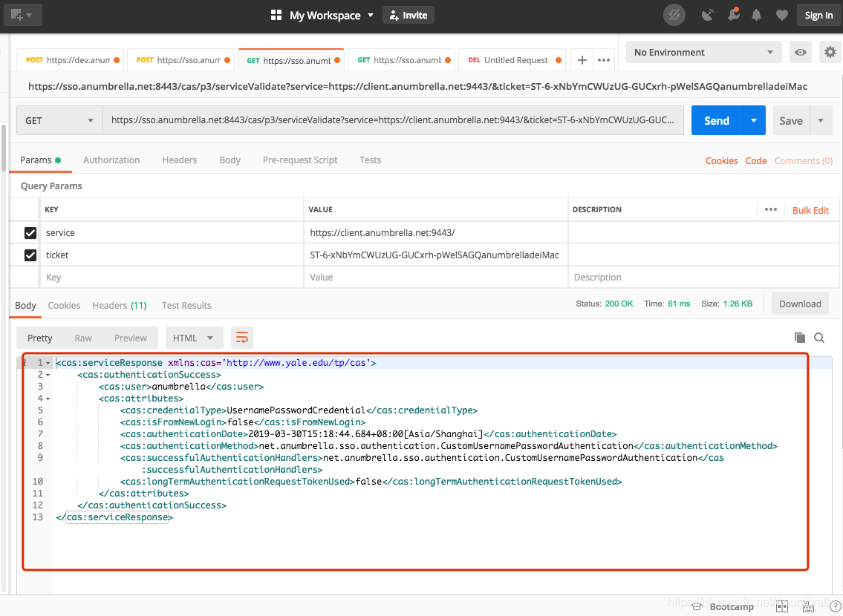843x616 pixels.
Task: Open environment quick look eye icon
Action: 801,52
